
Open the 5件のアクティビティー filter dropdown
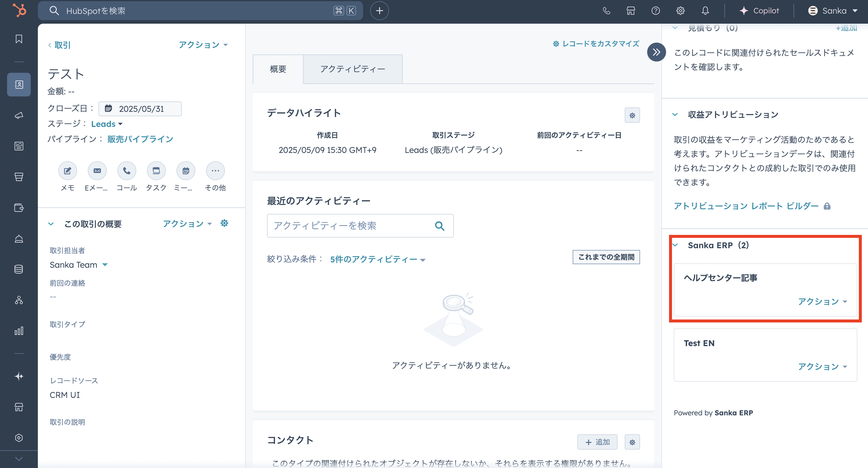tap(378, 259)
